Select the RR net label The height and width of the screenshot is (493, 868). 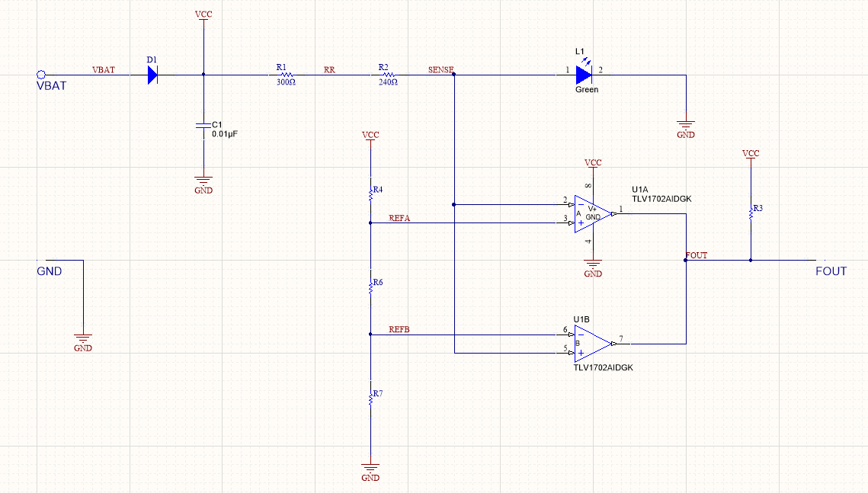(329, 69)
